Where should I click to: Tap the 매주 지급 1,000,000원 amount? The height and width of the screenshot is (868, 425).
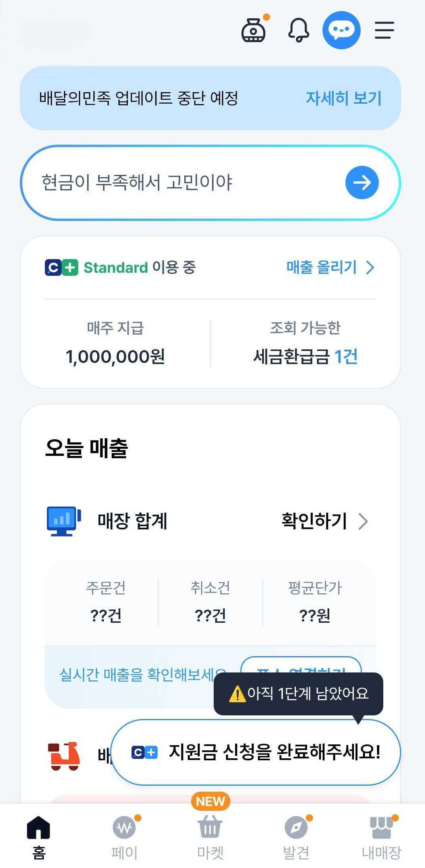click(x=115, y=356)
